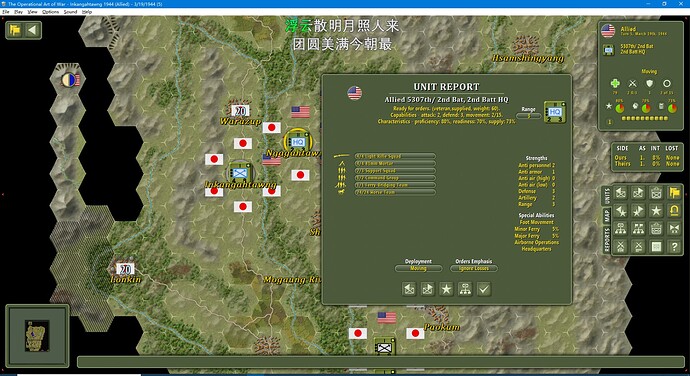Open help with the question mark icon
The height and width of the screenshot is (376, 690).
(674, 247)
